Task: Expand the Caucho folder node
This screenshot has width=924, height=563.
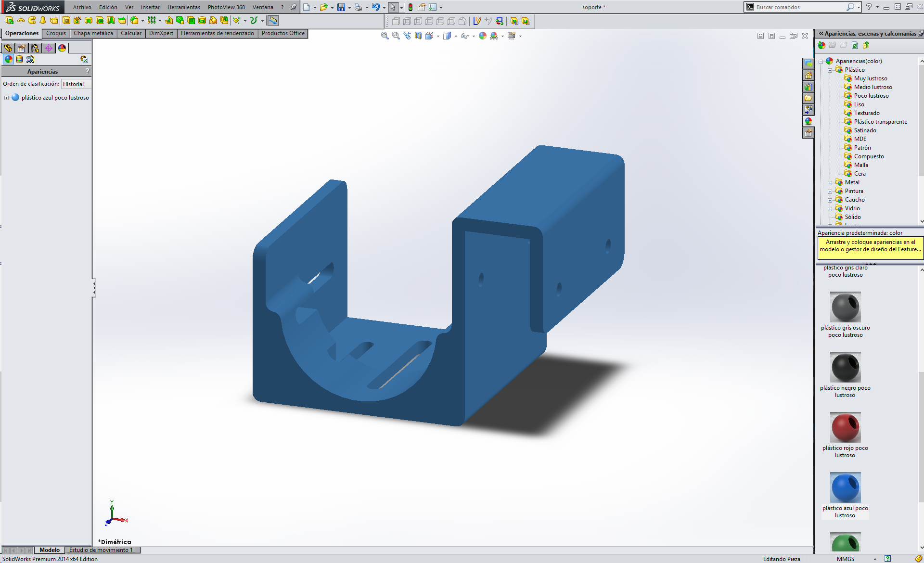Action: click(x=830, y=200)
